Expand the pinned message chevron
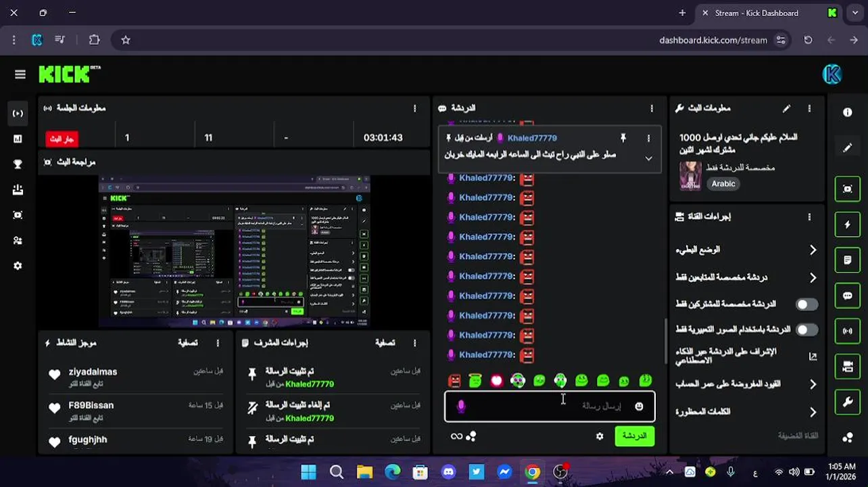The width and height of the screenshot is (868, 487). coord(648,158)
